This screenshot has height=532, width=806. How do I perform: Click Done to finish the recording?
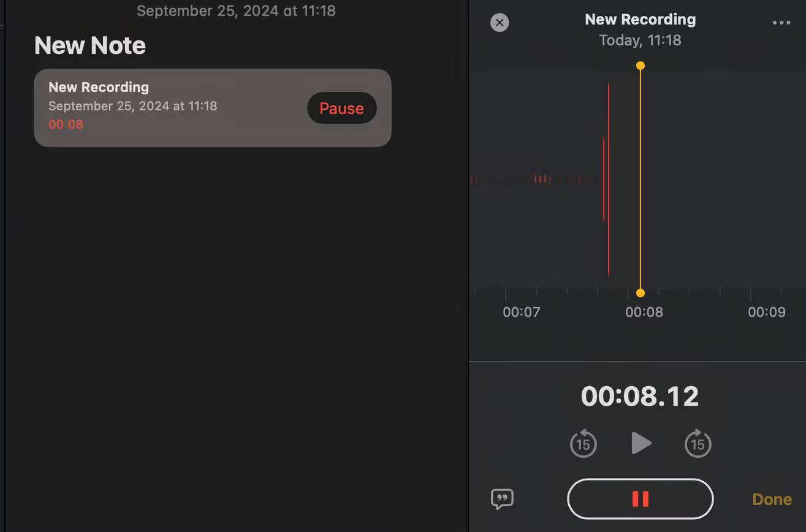click(x=772, y=500)
